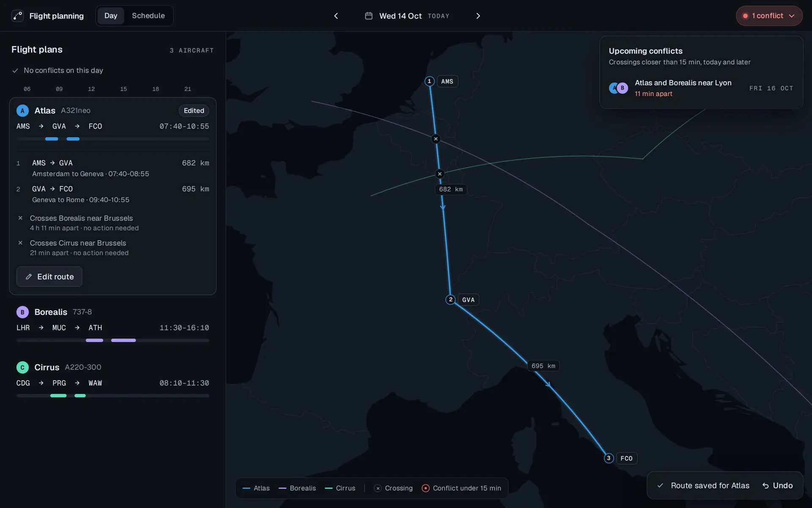Open Atlas and Borealis near Lyon conflict
The height and width of the screenshot is (508, 812).
pyautogui.click(x=701, y=88)
